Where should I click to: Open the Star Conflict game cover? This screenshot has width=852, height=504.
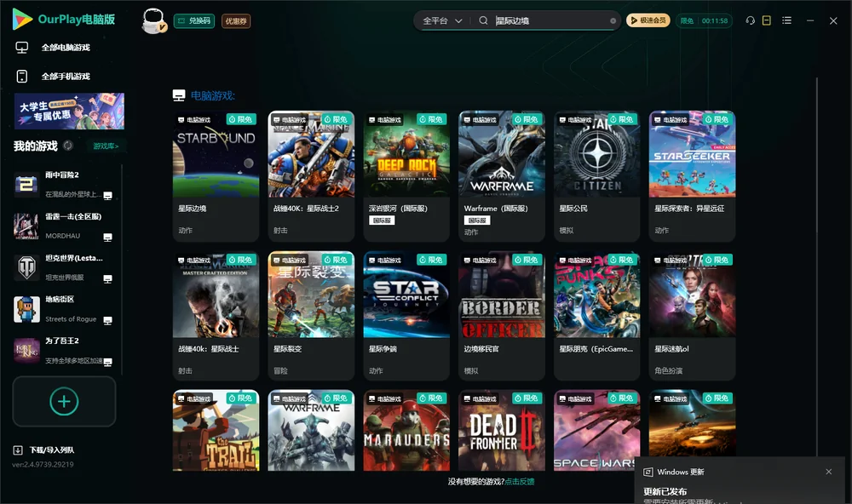(406, 295)
